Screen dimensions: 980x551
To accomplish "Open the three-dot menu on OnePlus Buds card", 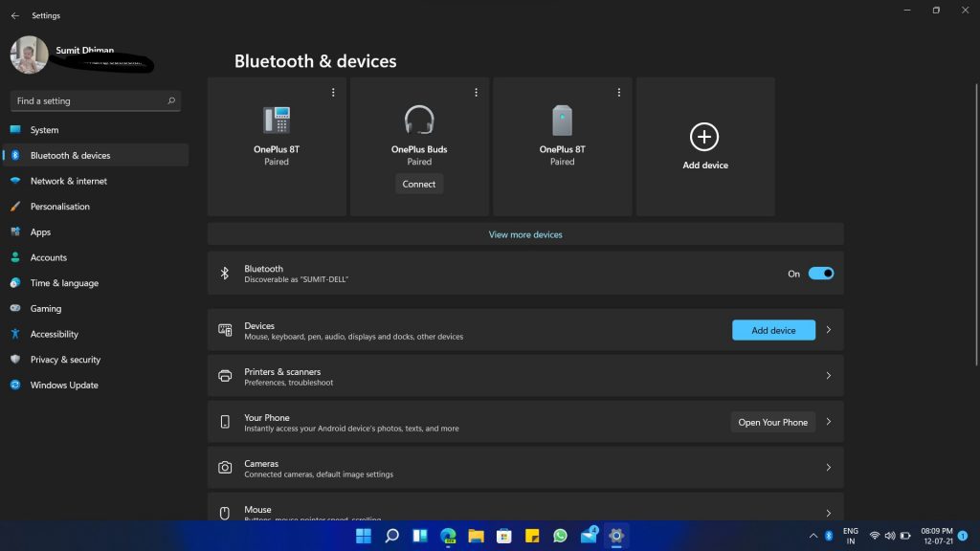I will 476,93.
